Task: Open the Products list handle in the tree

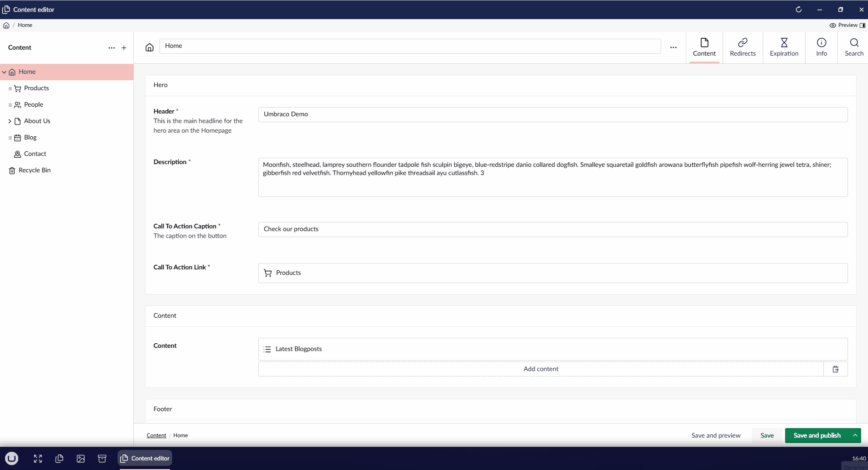Action: (10, 88)
